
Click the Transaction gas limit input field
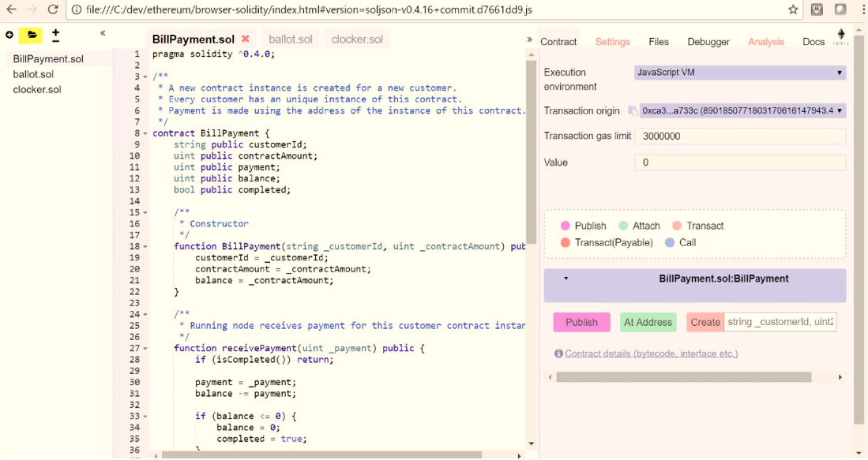point(739,137)
